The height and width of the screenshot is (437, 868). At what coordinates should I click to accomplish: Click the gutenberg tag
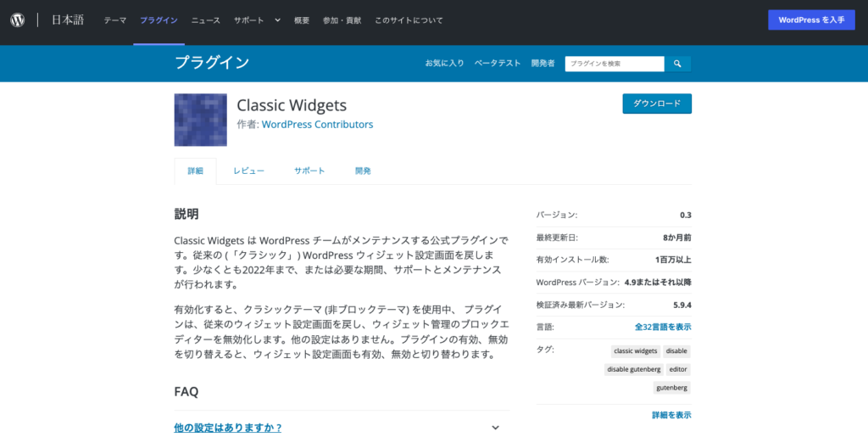pos(672,388)
